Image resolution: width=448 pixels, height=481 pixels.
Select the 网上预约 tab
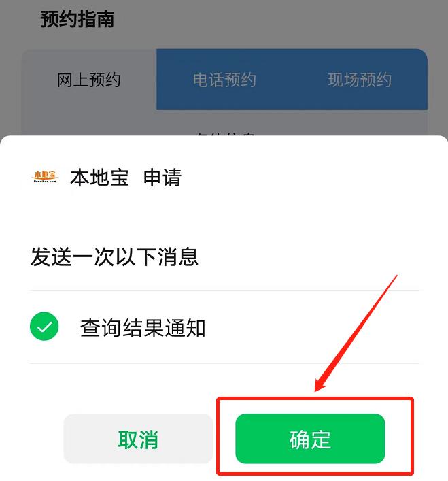(89, 80)
